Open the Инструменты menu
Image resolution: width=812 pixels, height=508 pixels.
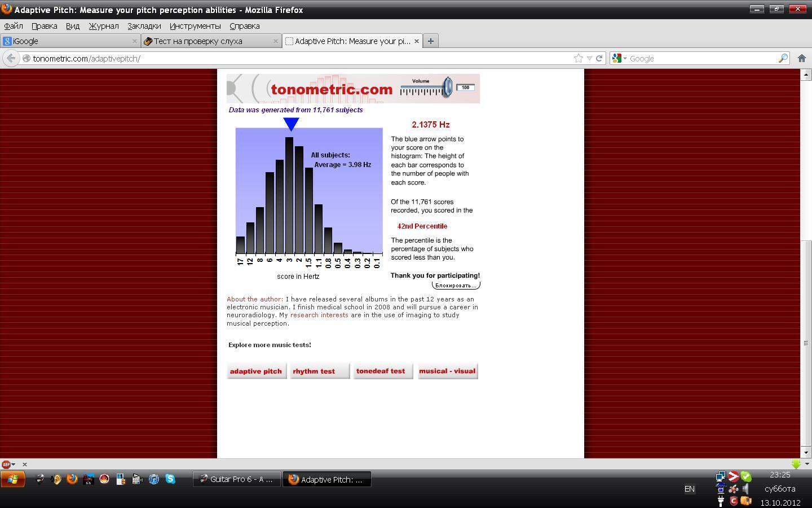(195, 26)
